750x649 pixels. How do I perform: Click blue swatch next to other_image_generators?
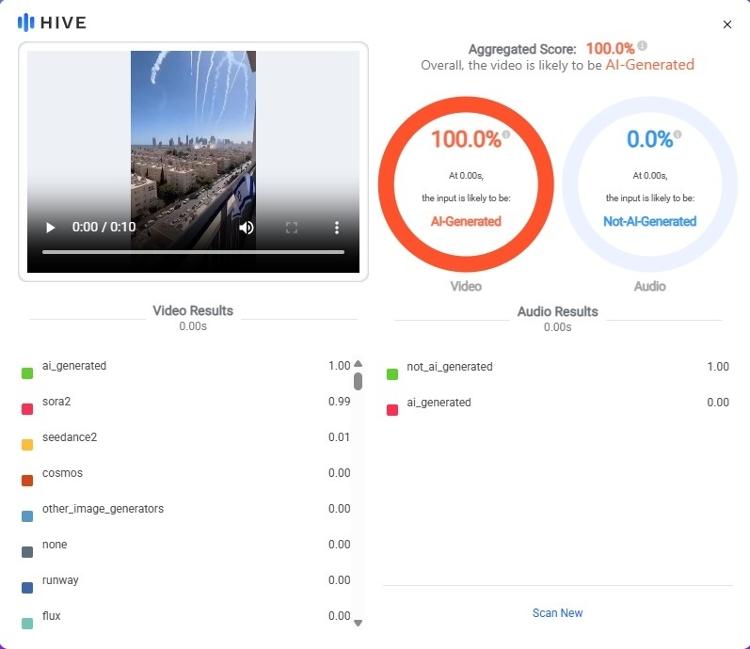point(27,516)
